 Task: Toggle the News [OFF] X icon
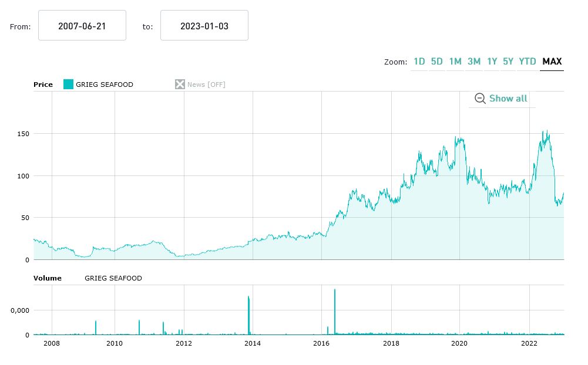(x=180, y=85)
